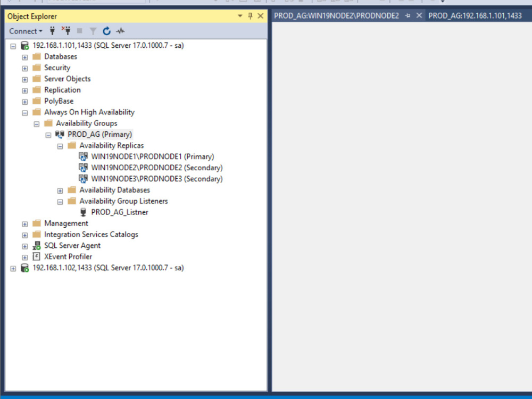Expand the Management folder
The height and width of the screenshot is (399, 532).
click(25, 225)
